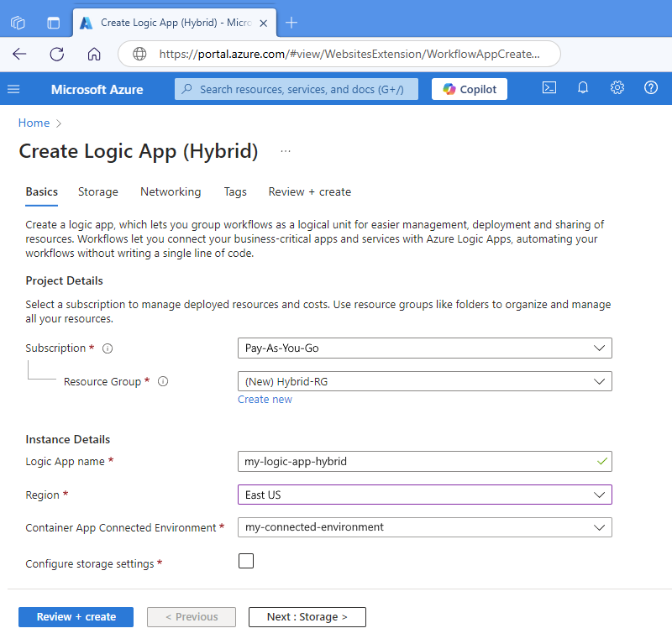Image resolution: width=672 pixels, height=644 pixels.
Task: Click the Review + create button
Action: click(76, 616)
